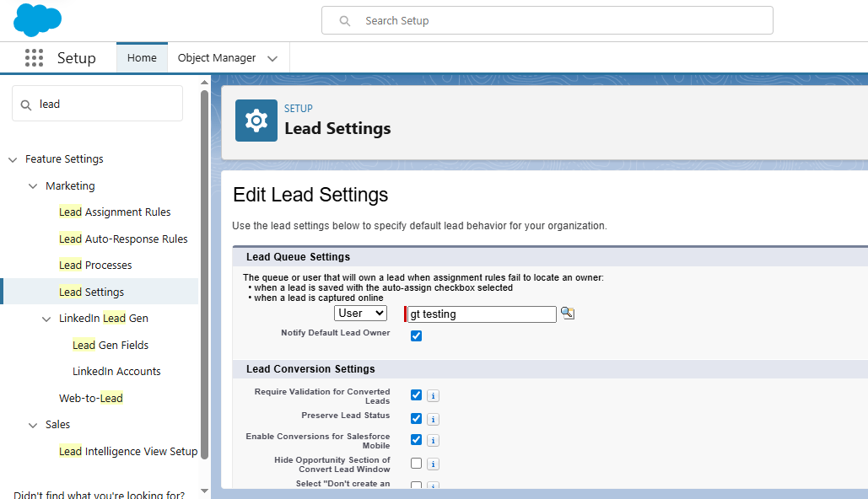Show info for Hide Opportunity Section setting
The image size is (868, 499).
(x=433, y=464)
